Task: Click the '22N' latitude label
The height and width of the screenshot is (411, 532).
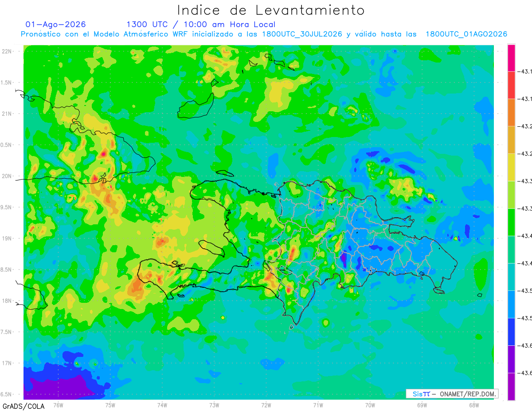Action: (8, 51)
